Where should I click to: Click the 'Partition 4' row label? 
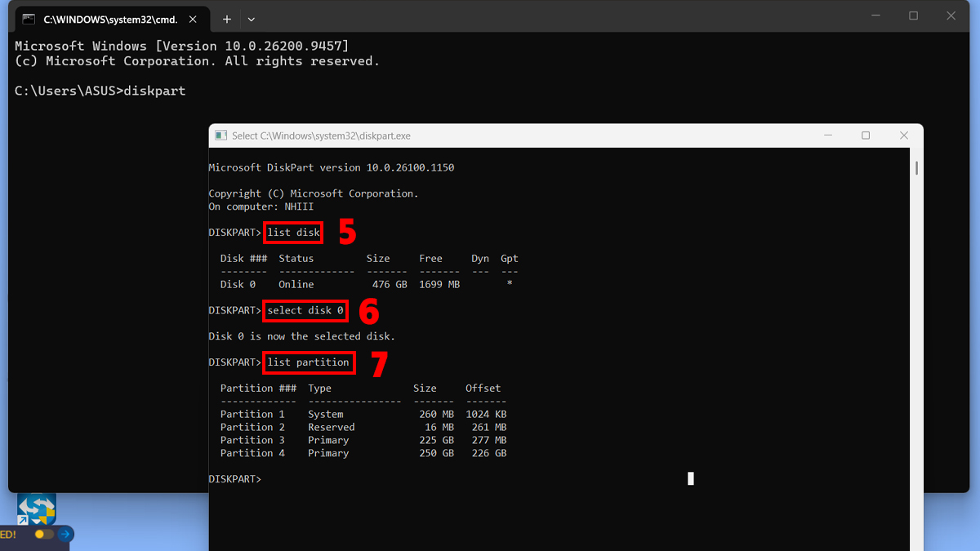[x=252, y=453]
